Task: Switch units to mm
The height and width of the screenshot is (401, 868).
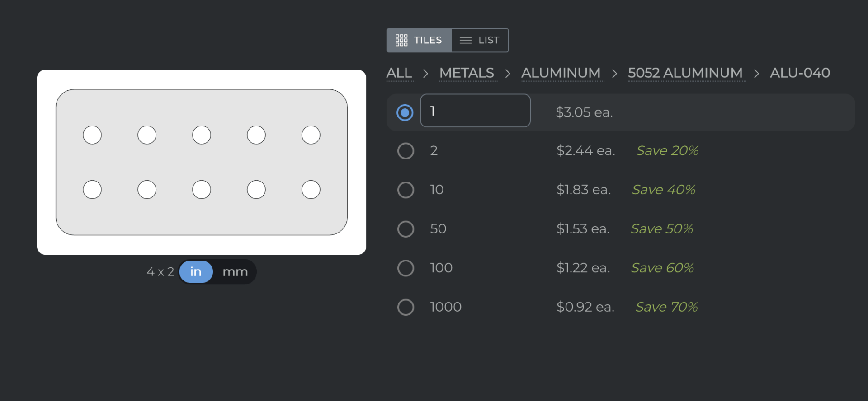Action: 235,272
